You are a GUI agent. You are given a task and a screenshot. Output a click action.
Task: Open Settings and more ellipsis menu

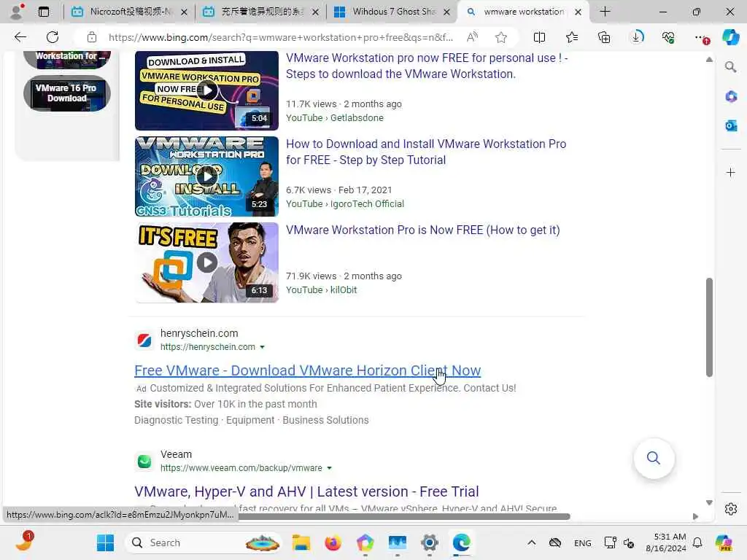tap(701, 37)
